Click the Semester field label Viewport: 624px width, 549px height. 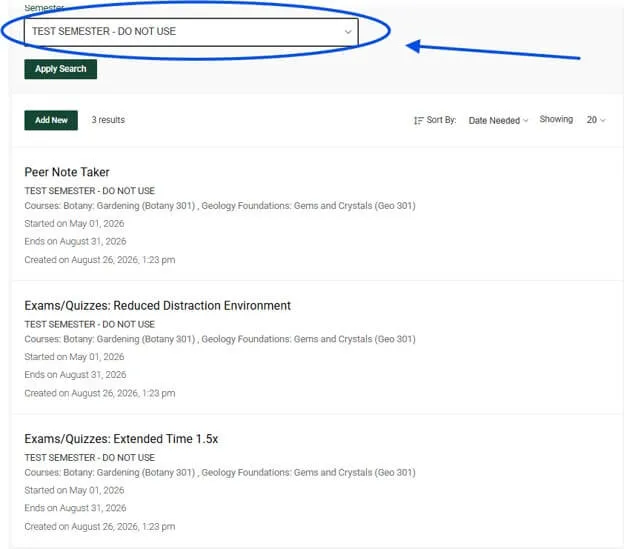pos(44,8)
